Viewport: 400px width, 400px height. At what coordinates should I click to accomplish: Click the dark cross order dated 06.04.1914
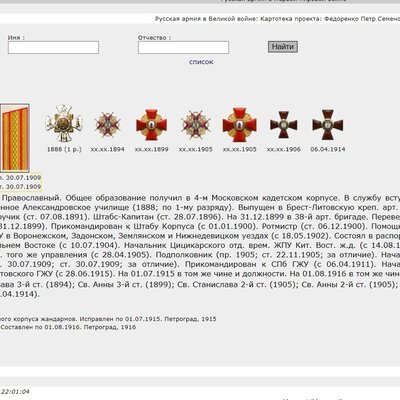coord(328,125)
